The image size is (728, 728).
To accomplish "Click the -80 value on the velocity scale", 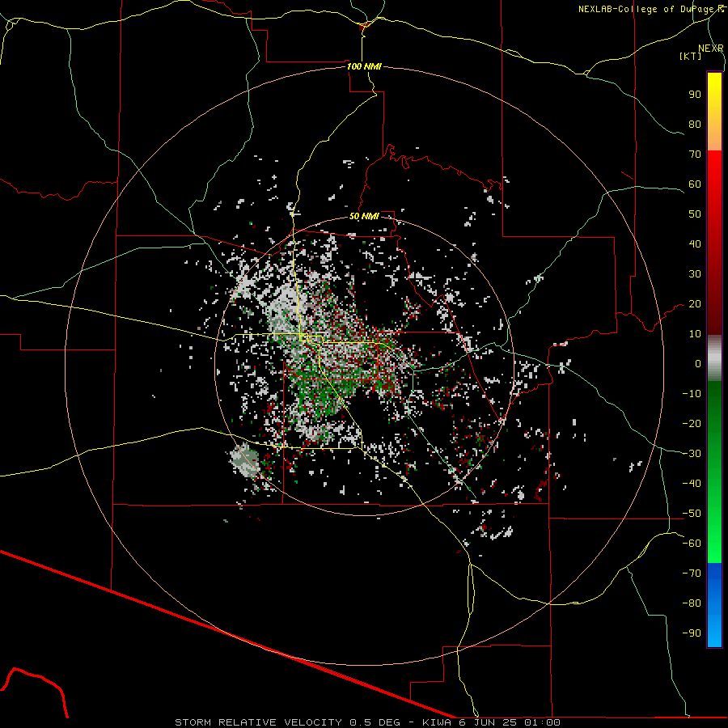I will pyautogui.click(x=692, y=603).
